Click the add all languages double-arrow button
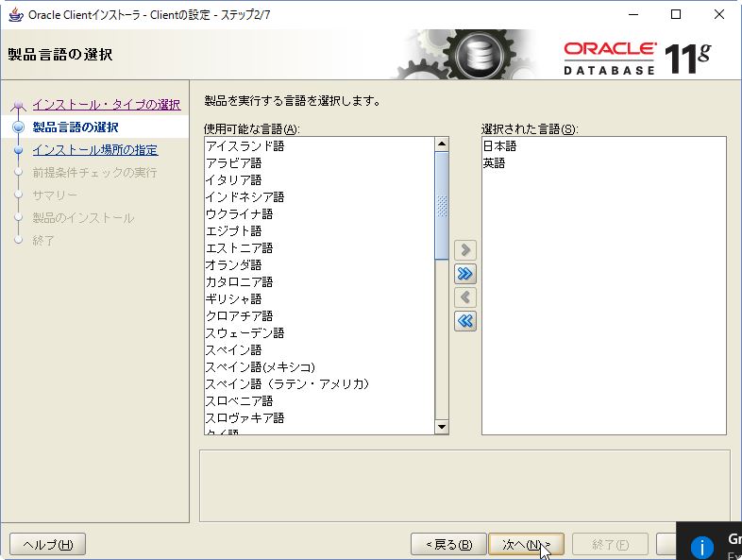Viewport: 742px width, 560px height. pos(465,274)
